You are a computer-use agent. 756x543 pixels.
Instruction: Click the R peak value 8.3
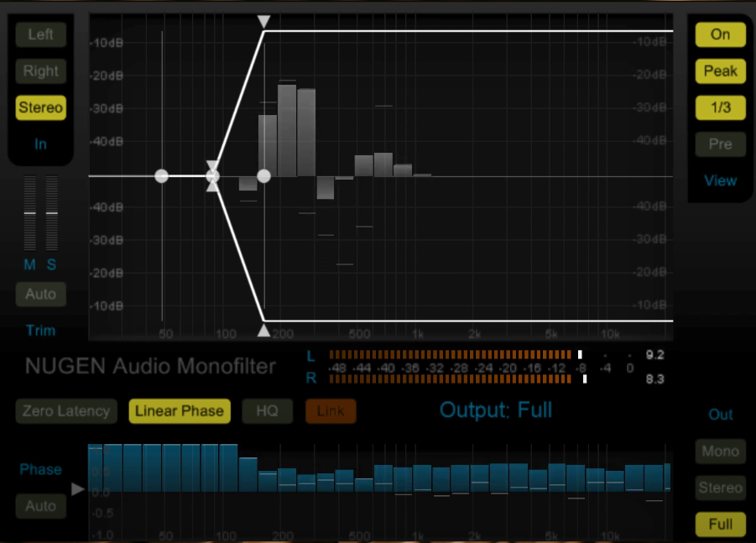pos(654,379)
